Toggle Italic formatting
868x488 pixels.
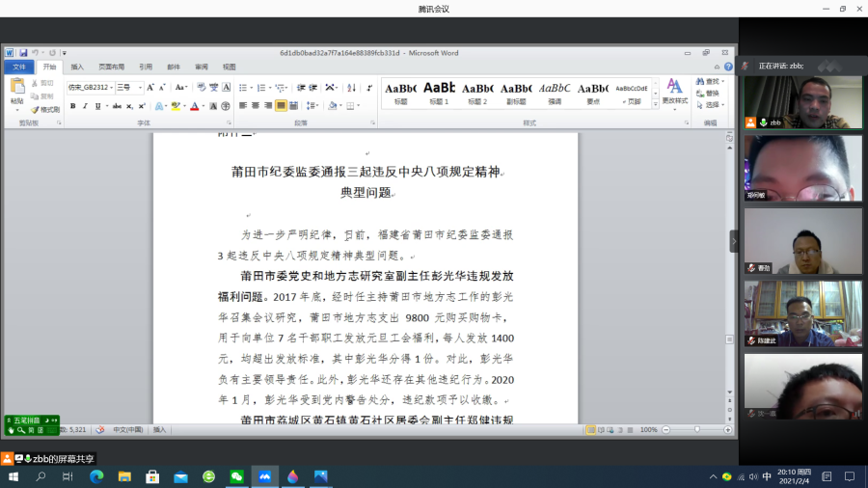85,106
